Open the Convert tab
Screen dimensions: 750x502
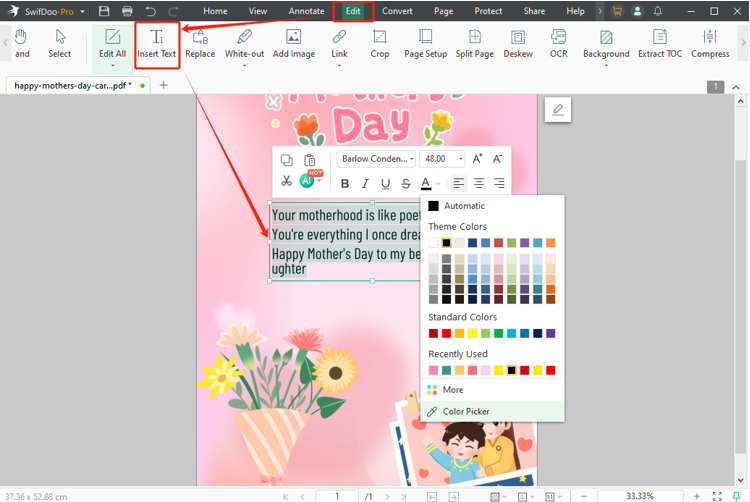coord(397,11)
